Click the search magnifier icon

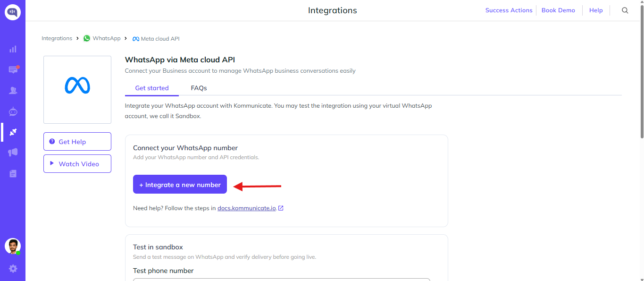click(x=625, y=10)
